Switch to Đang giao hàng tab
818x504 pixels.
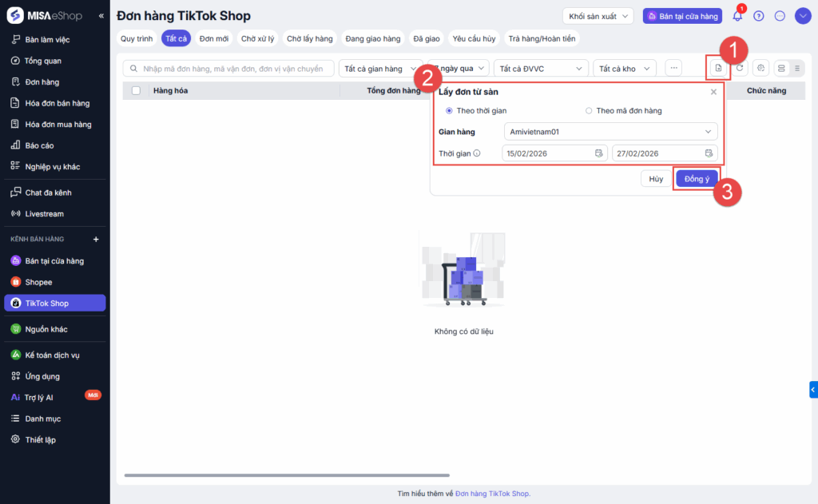pos(373,38)
